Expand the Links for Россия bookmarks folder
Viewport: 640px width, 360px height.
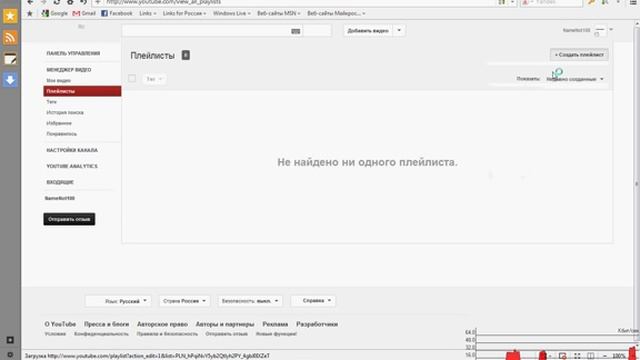click(x=184, y=13)
